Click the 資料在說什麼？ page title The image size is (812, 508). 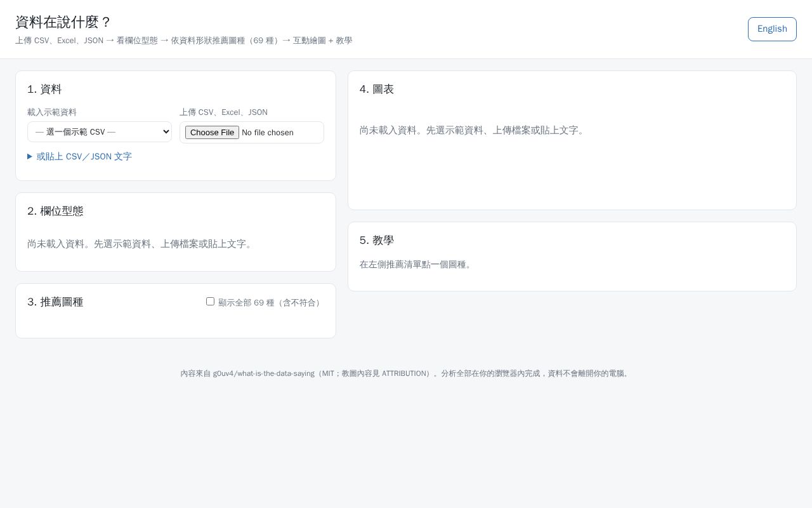coord(63,22)
